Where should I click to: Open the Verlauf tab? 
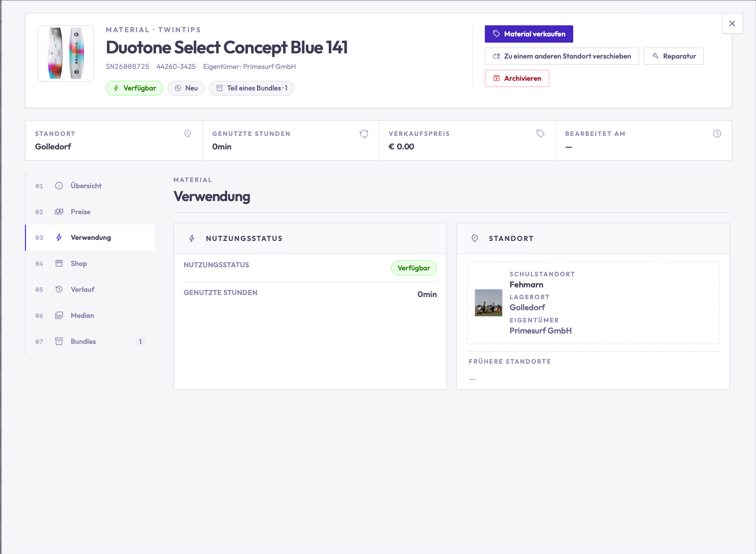90,289
